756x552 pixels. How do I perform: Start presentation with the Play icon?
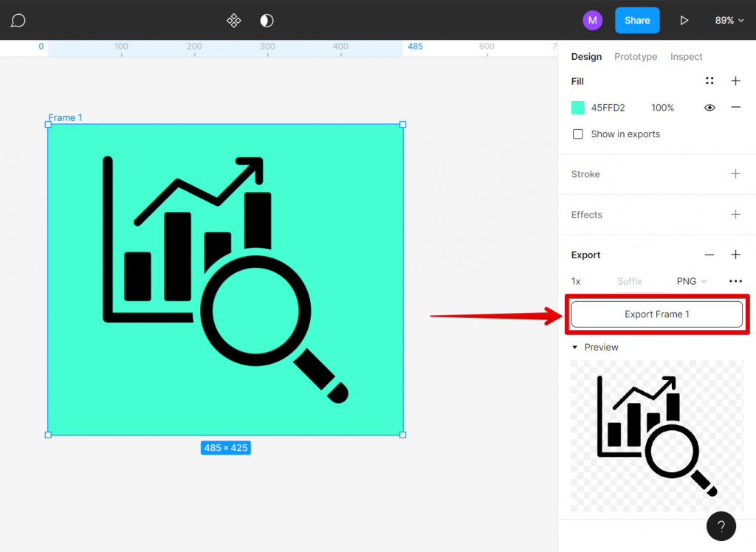click(x=684, y=20)
